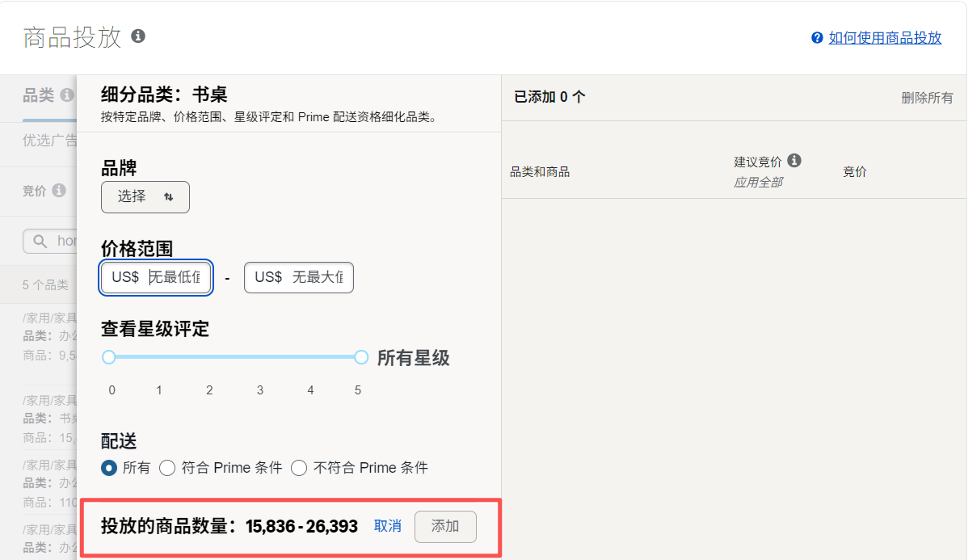Click info icon next to left 竞价 label
This screenshot has height=560, width=968.
pos(59,191)
